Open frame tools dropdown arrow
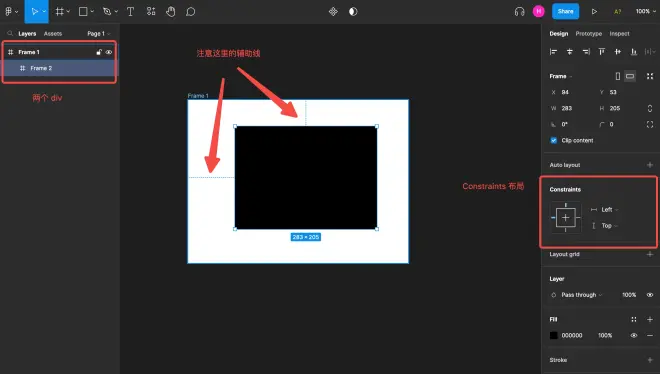The height and width of the screenshot is (374, 660). tap(68, 12)
